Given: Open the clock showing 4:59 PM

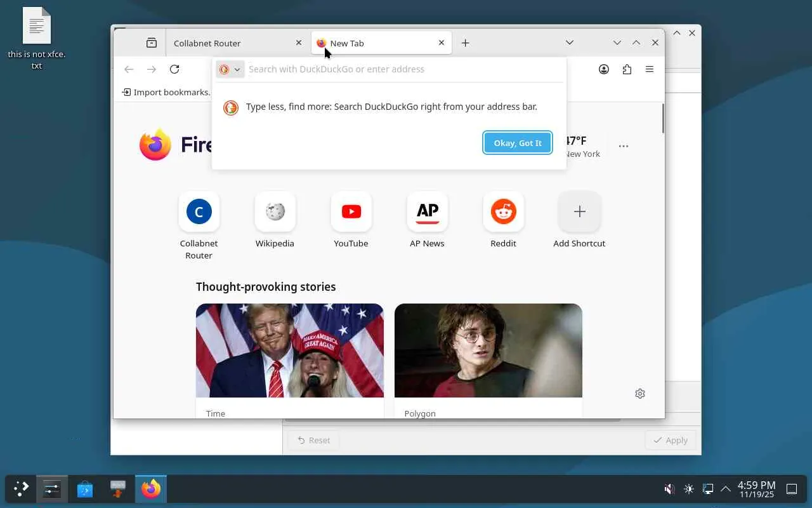Looking at the screenshot, I should coord(756,489).
